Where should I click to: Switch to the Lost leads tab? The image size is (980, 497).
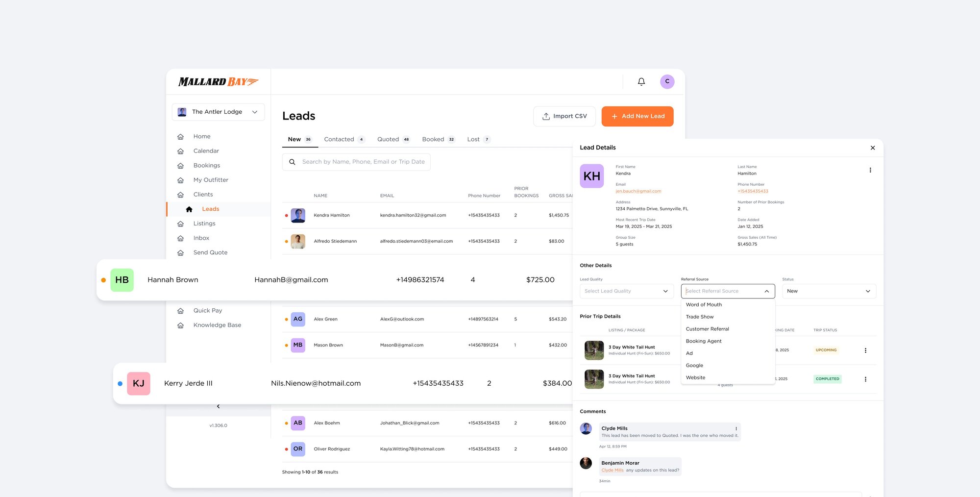tap(474, 139)
